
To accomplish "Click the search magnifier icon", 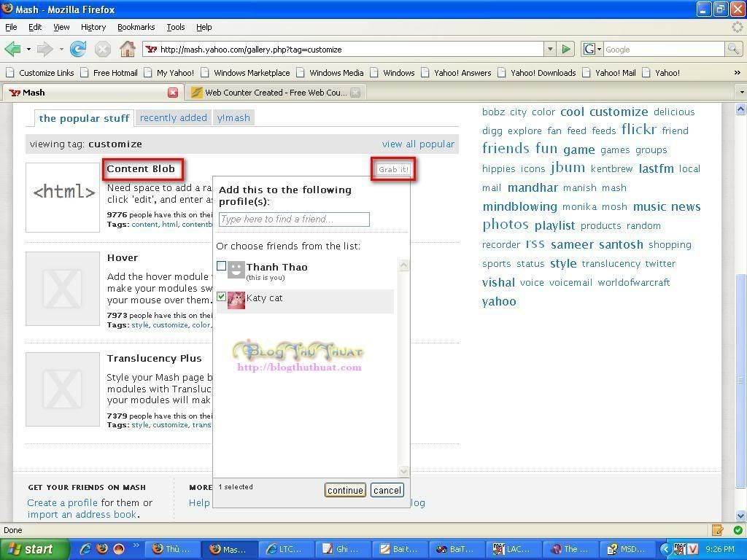I will click(x=733, y=49).
